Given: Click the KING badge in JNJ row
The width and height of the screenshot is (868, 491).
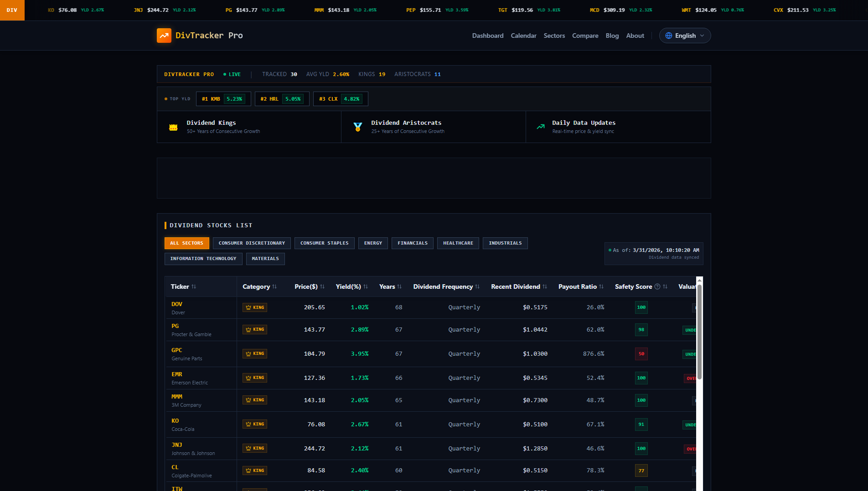Looking at the screenshot, I should [x=255, y=448].
